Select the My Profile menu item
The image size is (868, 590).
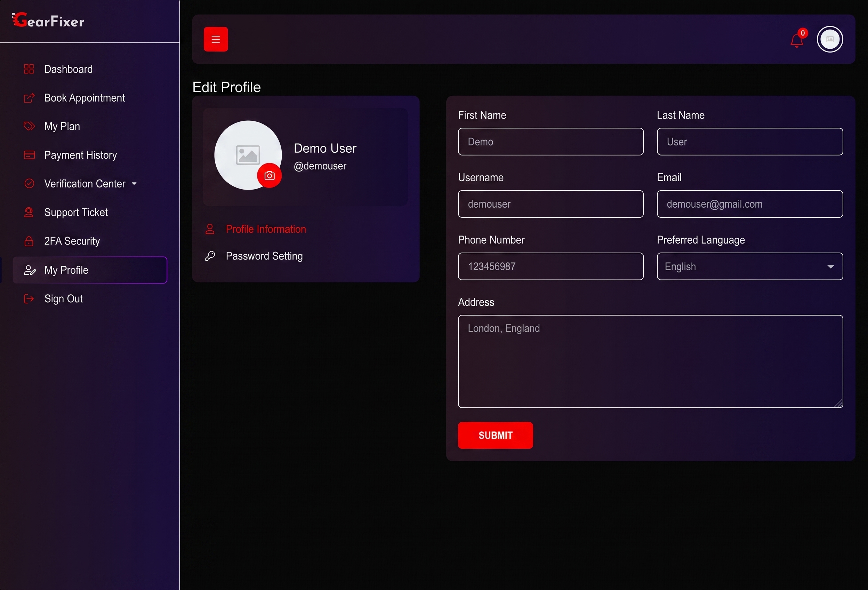(x=90, y=270)
